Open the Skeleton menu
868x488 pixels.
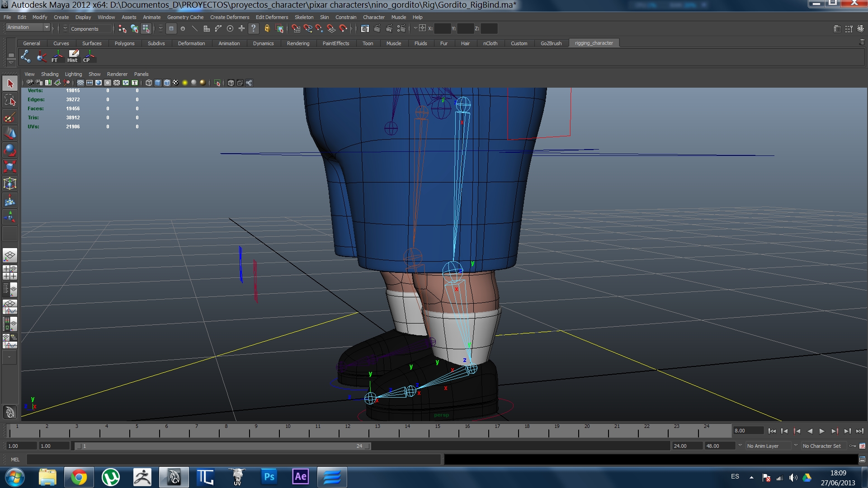tap(303, 17)
